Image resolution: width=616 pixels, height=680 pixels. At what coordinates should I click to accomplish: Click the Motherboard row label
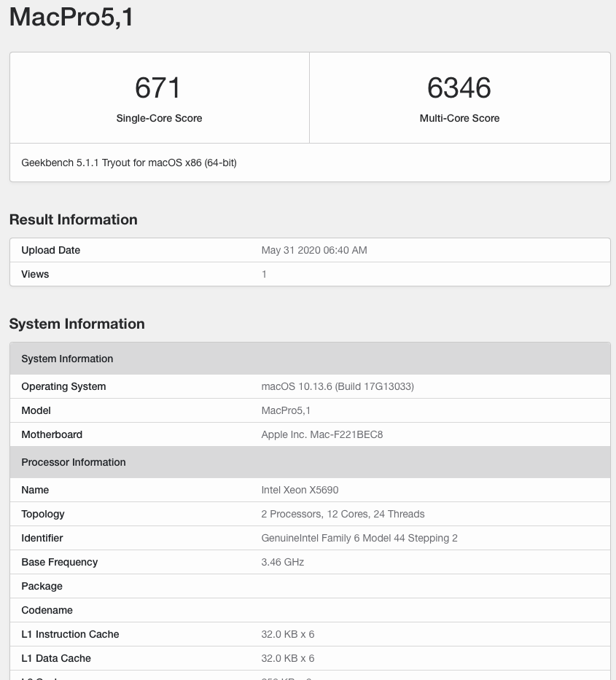pos(52,434)
